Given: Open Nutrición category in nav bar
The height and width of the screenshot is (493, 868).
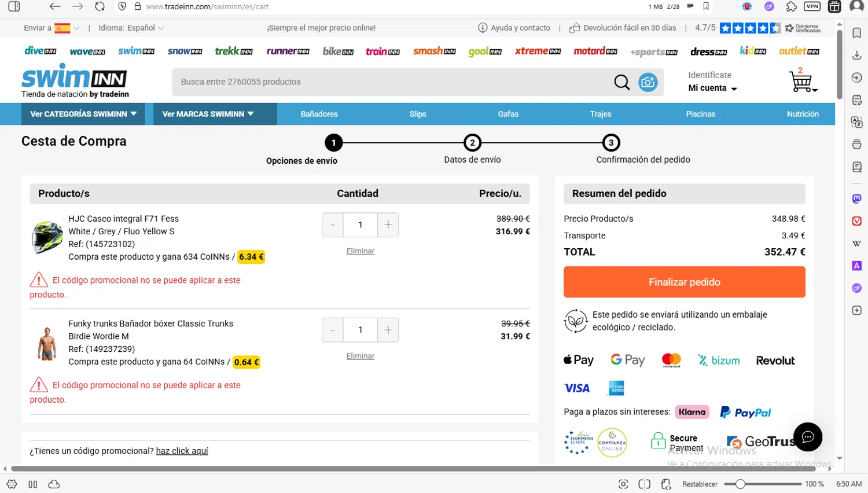Looking at the screenshot, I should tap(803, 114).
